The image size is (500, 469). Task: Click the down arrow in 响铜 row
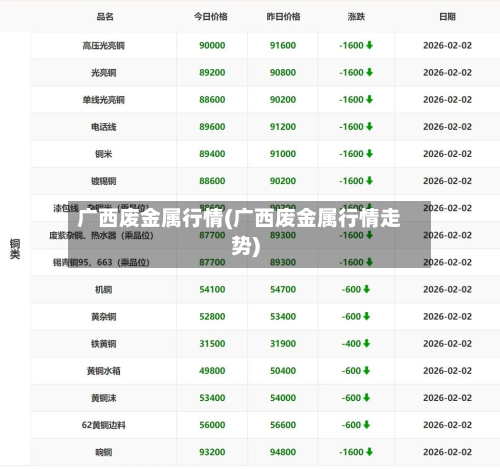click(369, 452)
